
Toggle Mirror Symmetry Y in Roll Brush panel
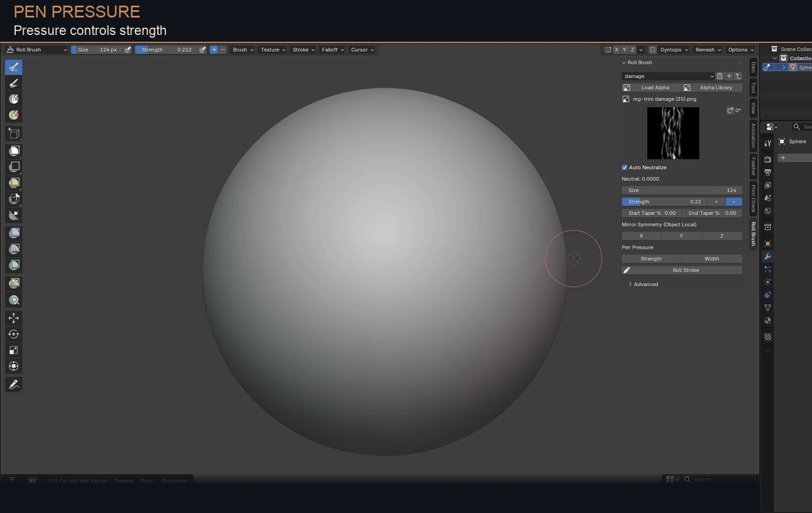681,236
